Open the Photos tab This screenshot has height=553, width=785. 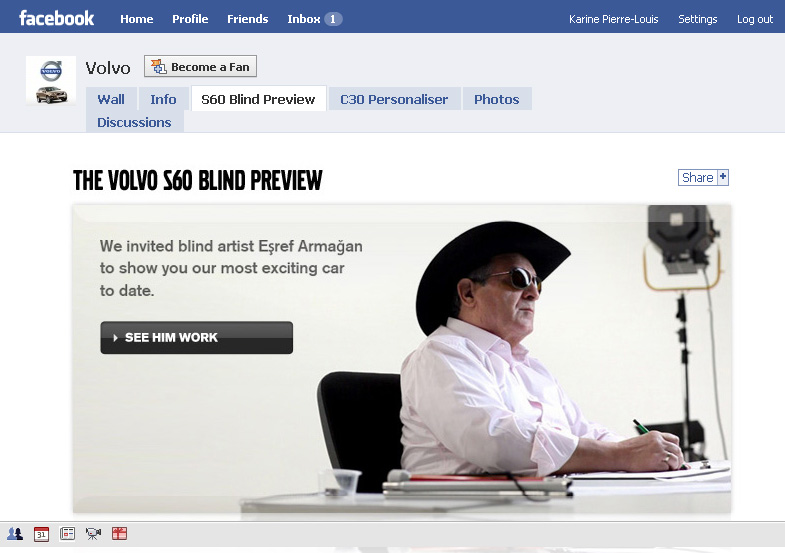pos(497,99)
